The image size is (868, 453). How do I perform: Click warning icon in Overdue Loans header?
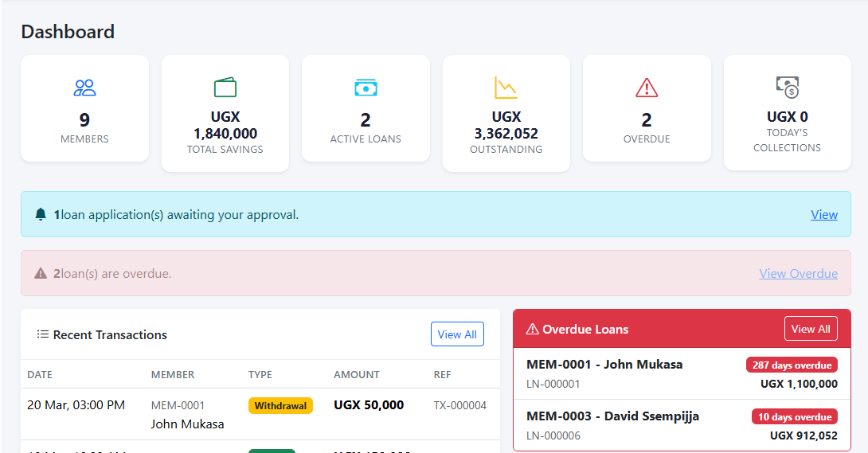pyautogui.click(x=532, y=329)
